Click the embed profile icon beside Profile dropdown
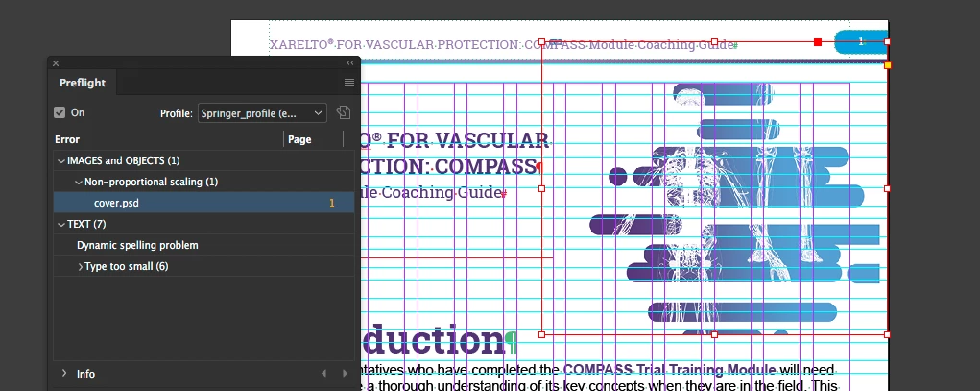 point(343,112)
